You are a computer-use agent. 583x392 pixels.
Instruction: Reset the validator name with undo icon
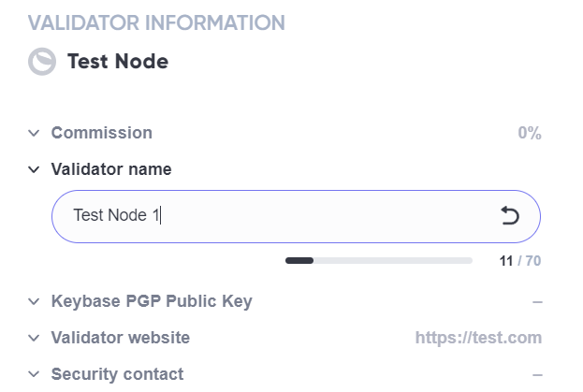point(510,216)
